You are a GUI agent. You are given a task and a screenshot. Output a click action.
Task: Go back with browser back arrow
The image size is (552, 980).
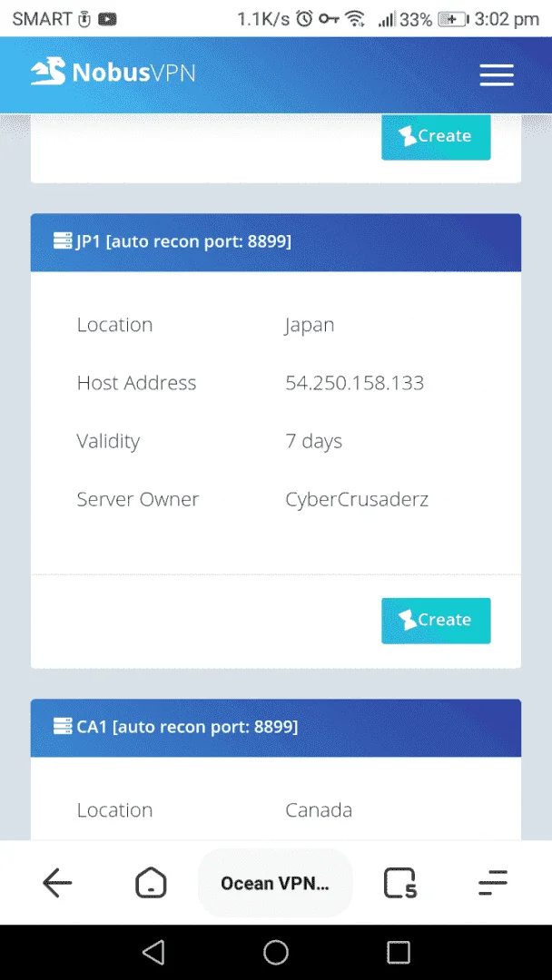coord(57,883)
